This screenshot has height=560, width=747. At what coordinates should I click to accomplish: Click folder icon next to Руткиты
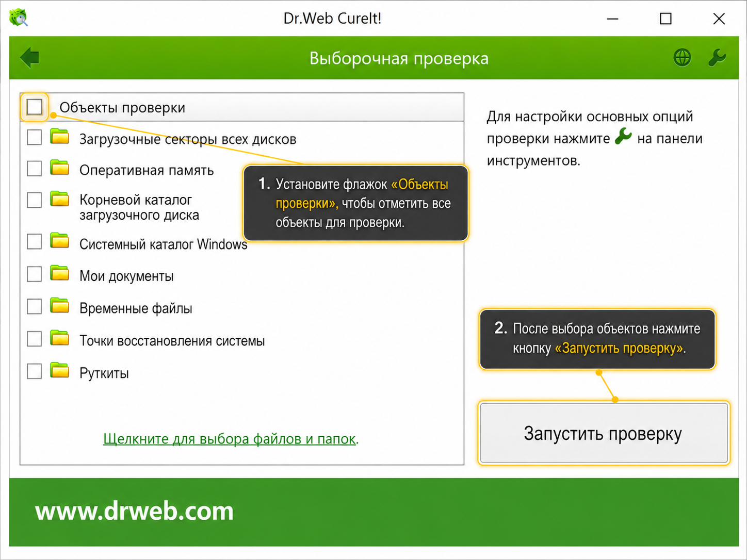(x=60, y=370)
